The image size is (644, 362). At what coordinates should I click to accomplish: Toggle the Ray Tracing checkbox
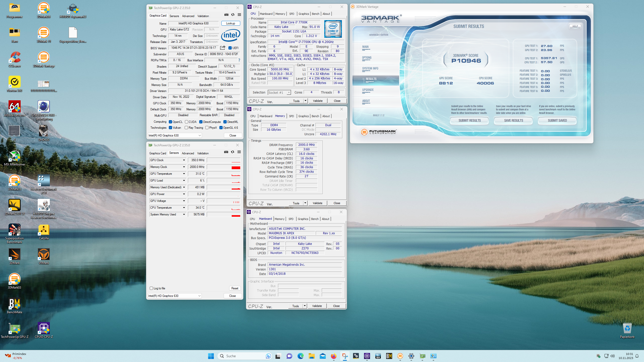click(186, 128)
